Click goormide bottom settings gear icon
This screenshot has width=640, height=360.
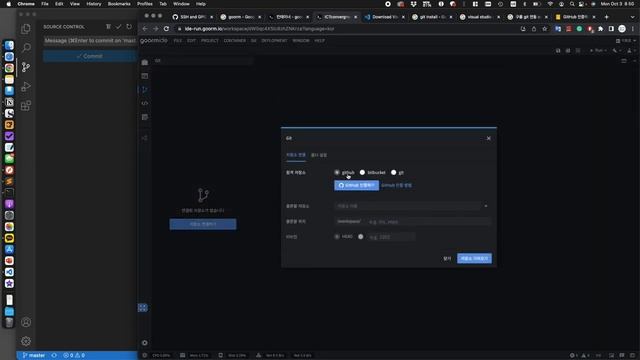click(x=144, y=343)
